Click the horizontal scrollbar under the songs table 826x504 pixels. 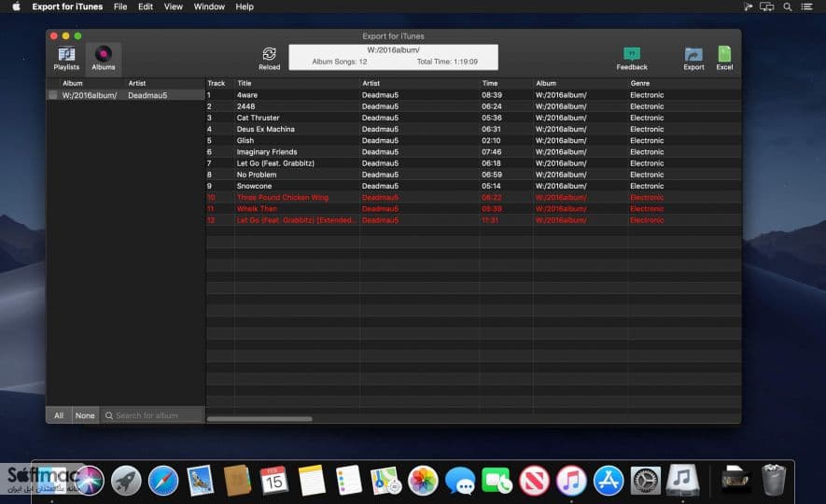click(x=259, y=419)
